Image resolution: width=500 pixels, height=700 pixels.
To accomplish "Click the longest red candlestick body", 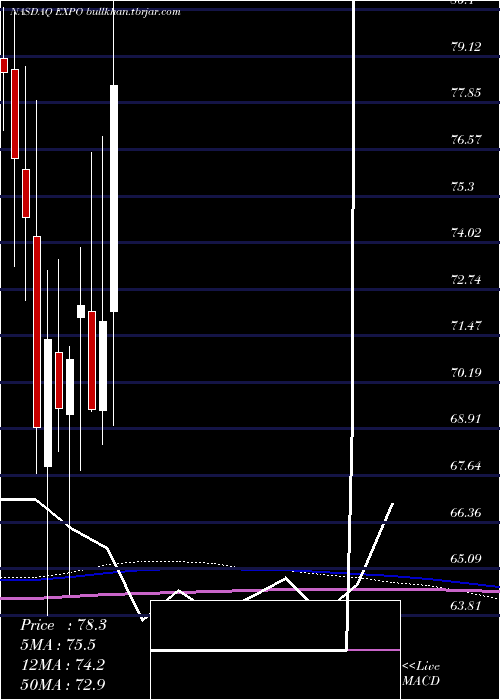I will point(37,332).
